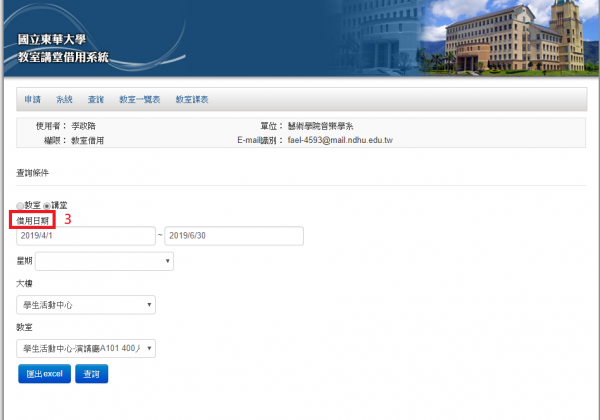Select the 教室 radio button

(20, 206)
